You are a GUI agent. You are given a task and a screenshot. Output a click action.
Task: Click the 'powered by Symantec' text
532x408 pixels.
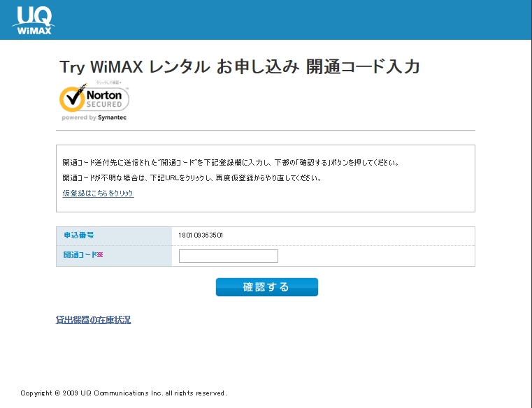click(94, 117)
